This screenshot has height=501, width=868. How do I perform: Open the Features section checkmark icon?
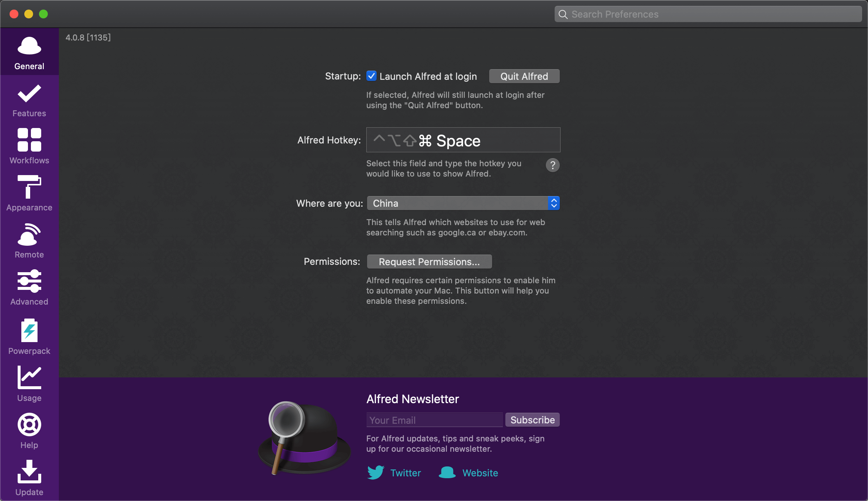(29, 93)
